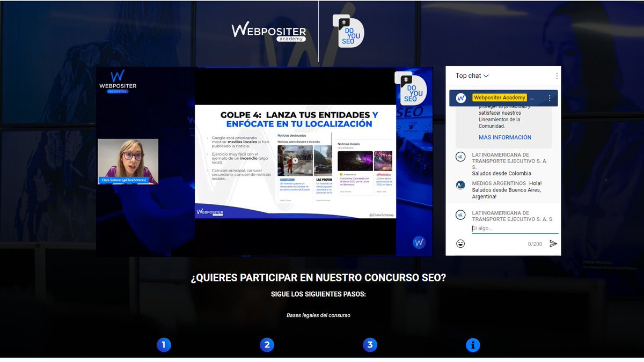
Task: Click 'Saludos desde Colombia' chat message
Action: [x=501, y=173]
